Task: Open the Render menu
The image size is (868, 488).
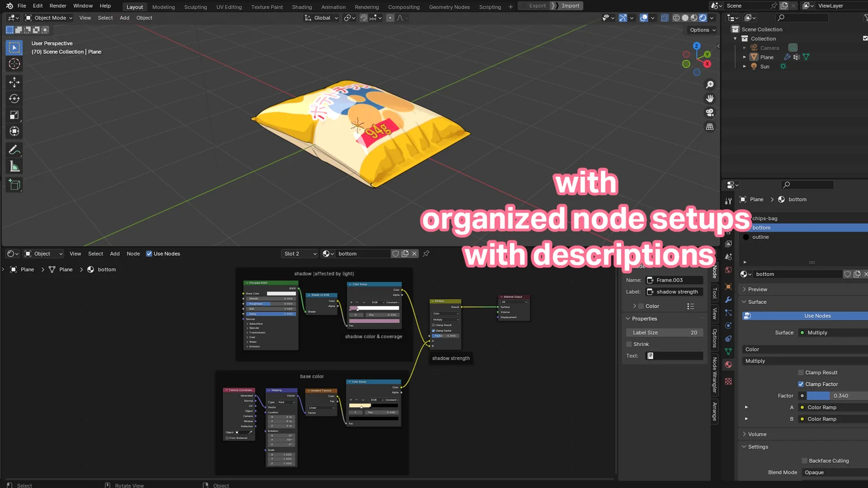Action: pos(58,5)
